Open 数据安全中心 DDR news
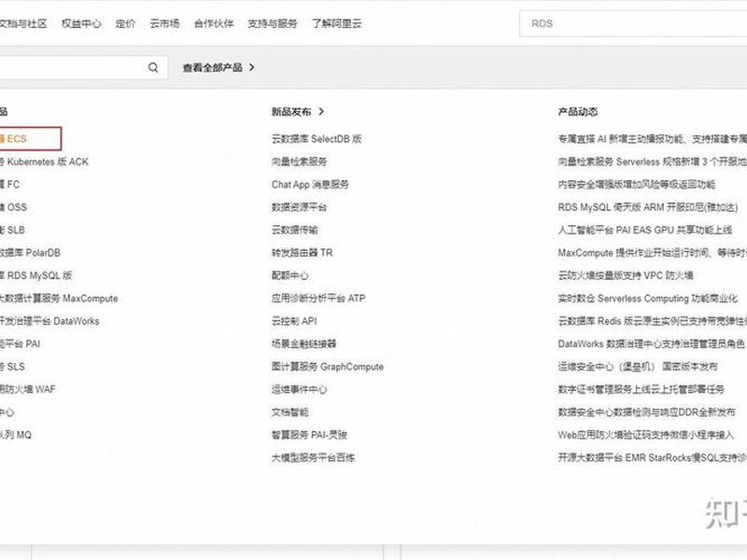Viewport: 747px width, 560px height. pyautogui.click(x=646, y=413)
